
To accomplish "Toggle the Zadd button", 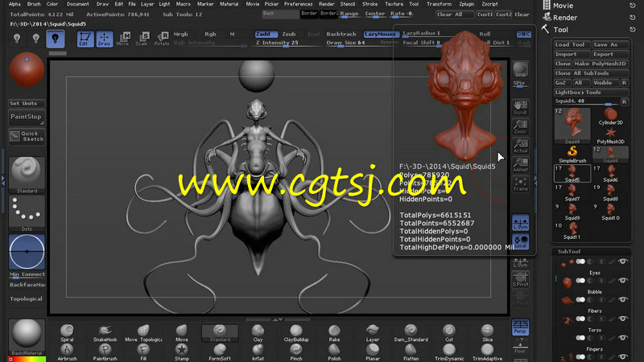I will tap(266, 34).
